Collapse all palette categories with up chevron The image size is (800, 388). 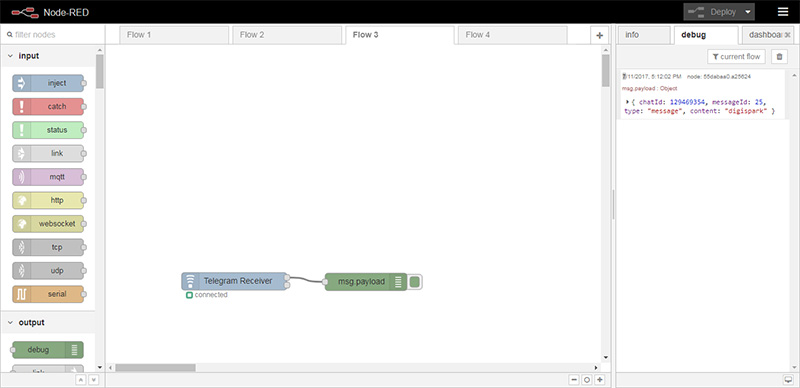coord(81,380)
